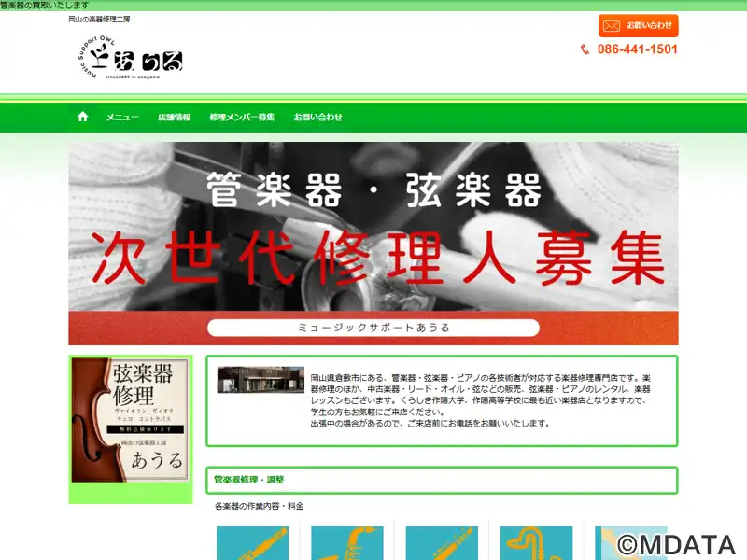Click the 岡山の楽器修理工房 tagline above the logo
Image resolution: width=747 pixels, height=560 pixels.
point(99,20)
